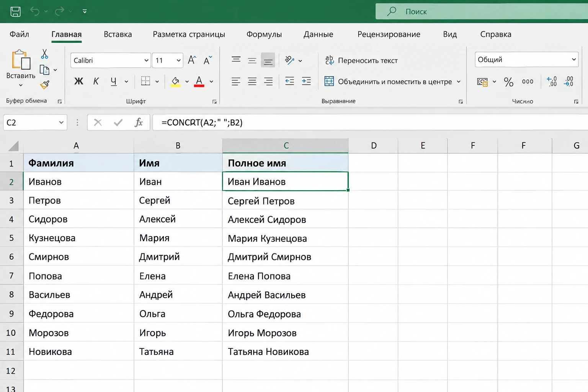Open the Общий number format dropdown
588x392 pixels.
coord(574,59)
